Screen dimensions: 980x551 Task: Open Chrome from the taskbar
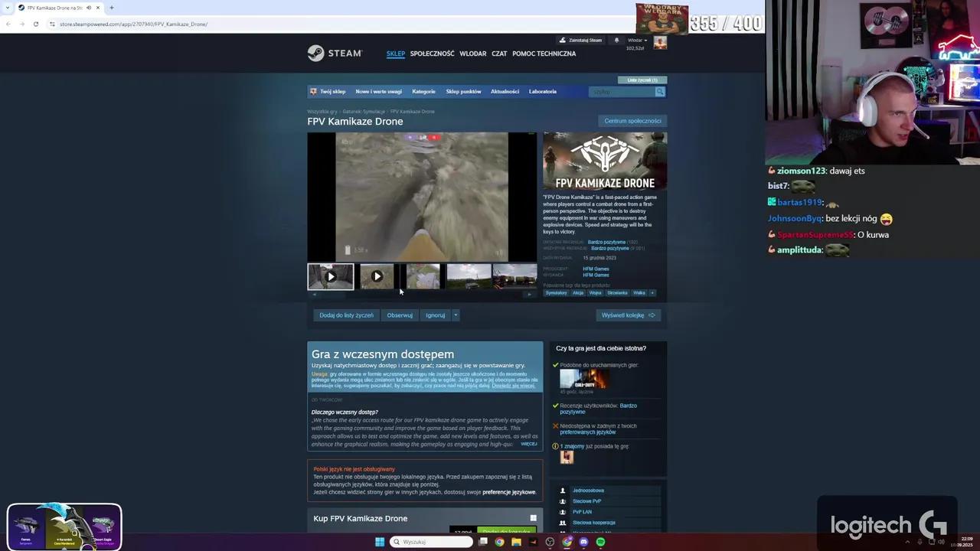[499, 542]
